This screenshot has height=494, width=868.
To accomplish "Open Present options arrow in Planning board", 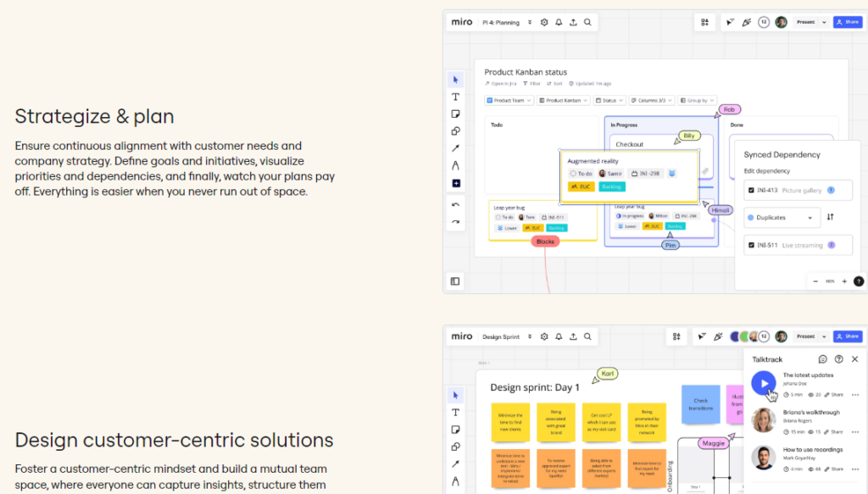I will [x=824, y=22].
